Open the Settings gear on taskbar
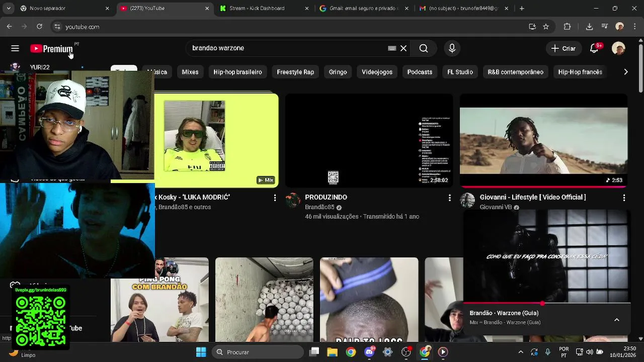This screenshot has width=644, height=362. click(x=387, y=352)
